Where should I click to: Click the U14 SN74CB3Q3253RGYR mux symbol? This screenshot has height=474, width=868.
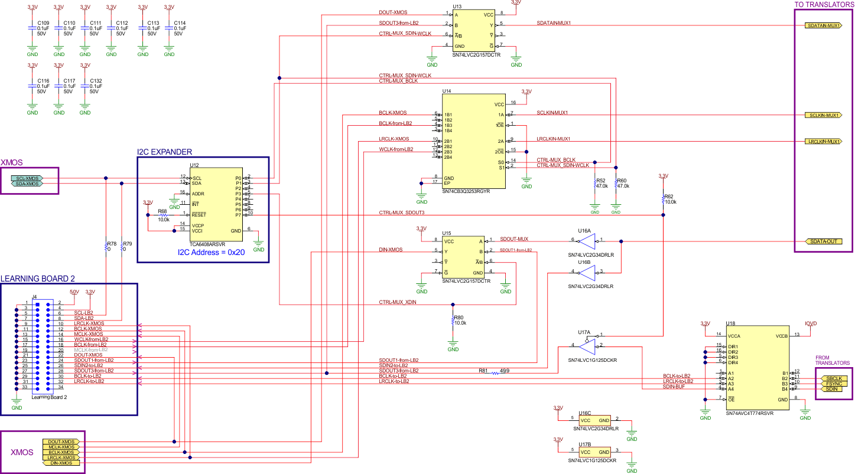coord(474,140)
